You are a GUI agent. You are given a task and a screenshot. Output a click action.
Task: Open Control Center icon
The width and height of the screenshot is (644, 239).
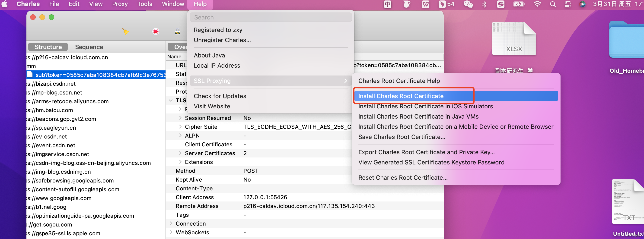(x=568, y=4)
